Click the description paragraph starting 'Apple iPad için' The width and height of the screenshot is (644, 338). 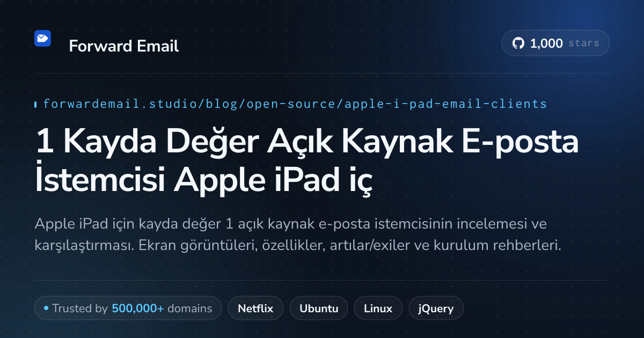298,234
